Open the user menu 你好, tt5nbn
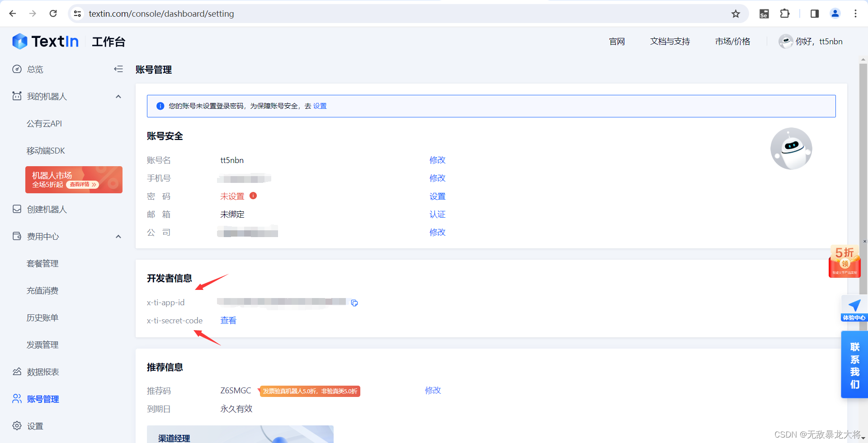 point(811,42)
